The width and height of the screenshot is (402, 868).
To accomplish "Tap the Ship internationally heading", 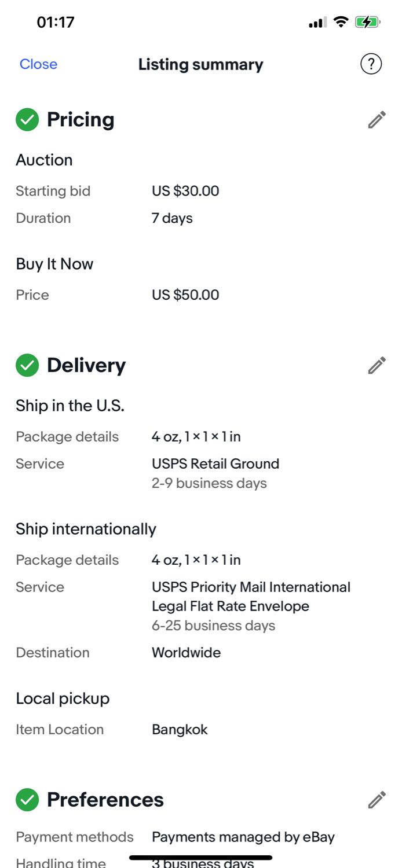I will 86,529.
